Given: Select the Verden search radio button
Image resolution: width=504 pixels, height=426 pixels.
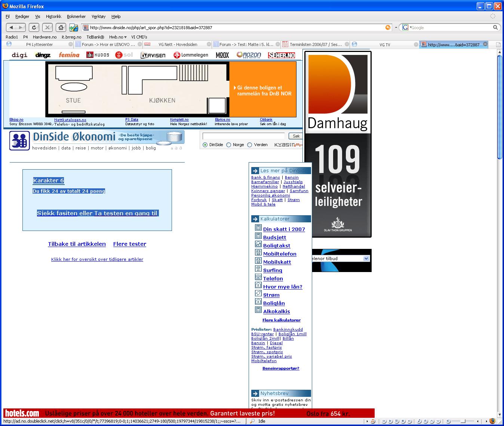Looking at the screenshot, I should click(249, 145).
